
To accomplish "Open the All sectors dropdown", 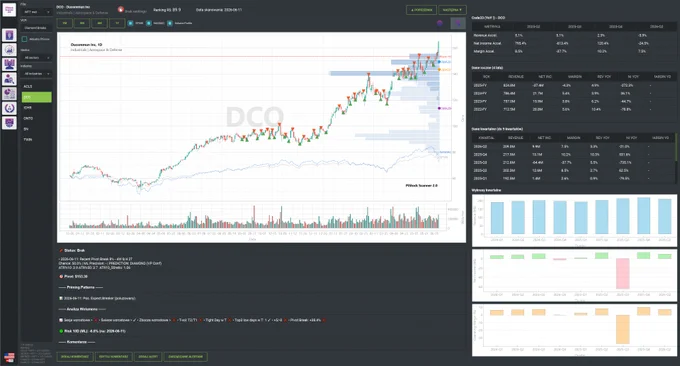I will [x=36, y=58].
